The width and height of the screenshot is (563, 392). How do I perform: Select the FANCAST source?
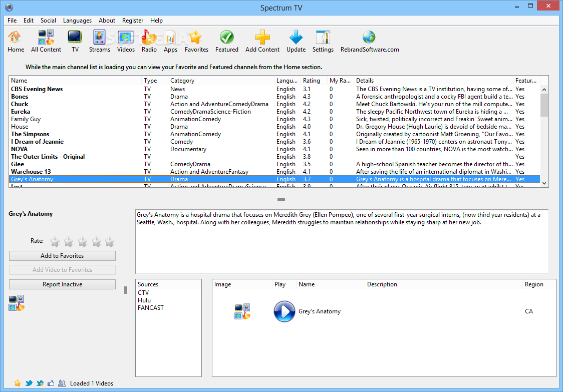(150, 307)
